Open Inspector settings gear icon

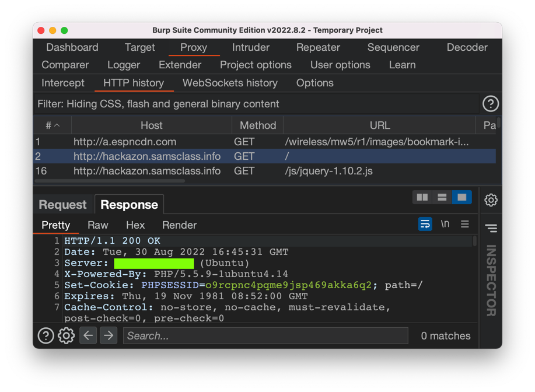tap(491, 200)
